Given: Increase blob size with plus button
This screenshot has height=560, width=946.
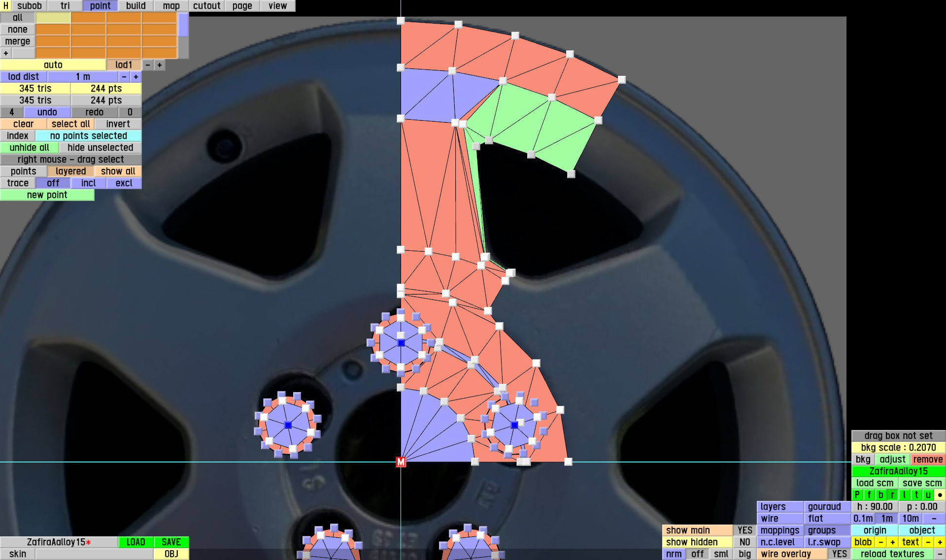Looking at the screenshot, I should [892, 542].
